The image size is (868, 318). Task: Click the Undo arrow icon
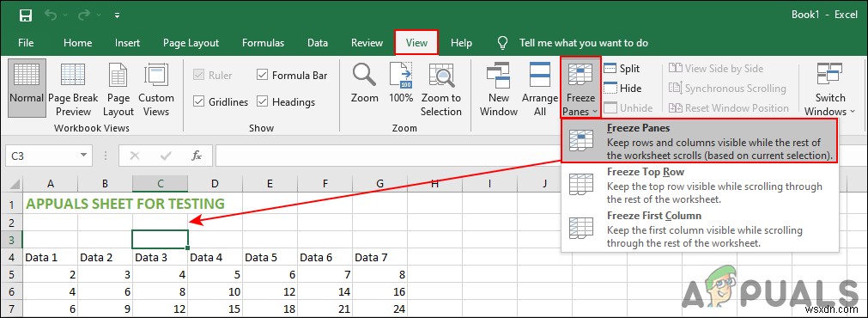(x=51, y=15)
